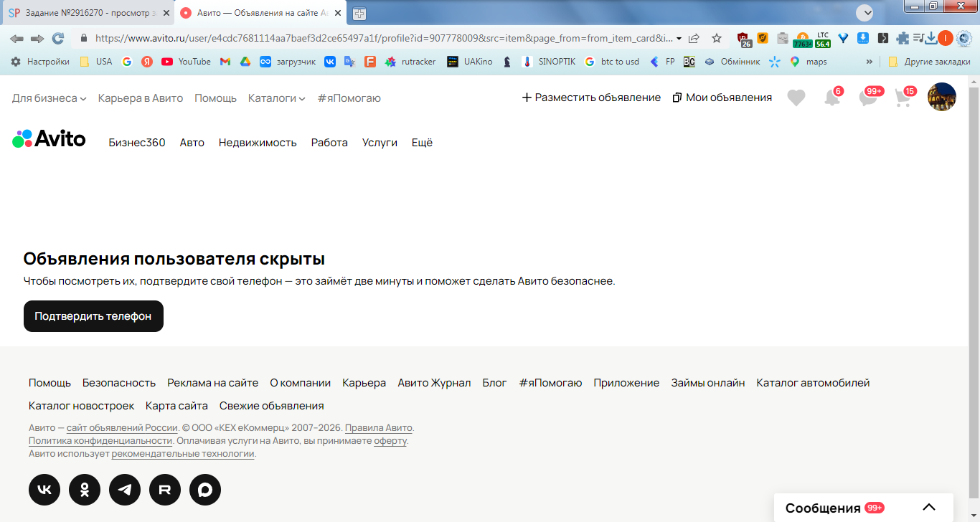Screen dimensions: 980x522
Task: Open Google Translate bookmark icon
Action: [x=349, y=62]
